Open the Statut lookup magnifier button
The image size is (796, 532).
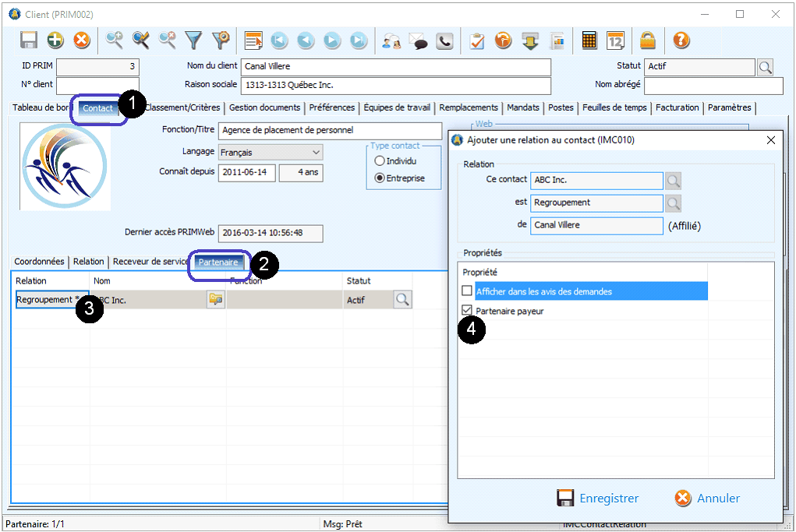(765, 67)
